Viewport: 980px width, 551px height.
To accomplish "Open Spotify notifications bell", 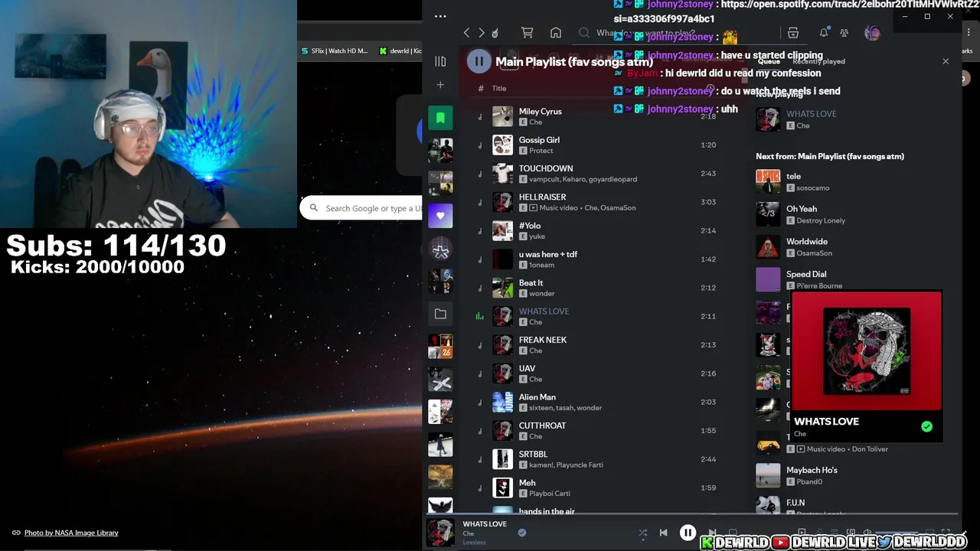I will pos(824,33).
